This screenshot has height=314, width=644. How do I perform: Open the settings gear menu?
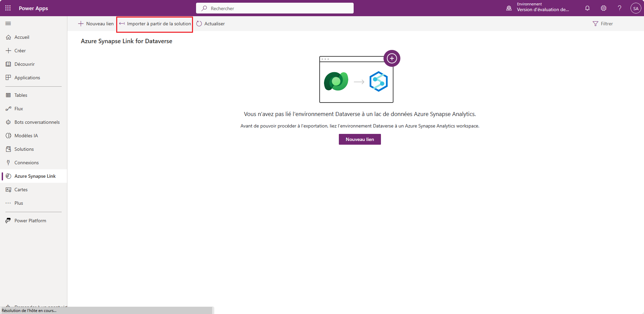(x=604, y=8)
